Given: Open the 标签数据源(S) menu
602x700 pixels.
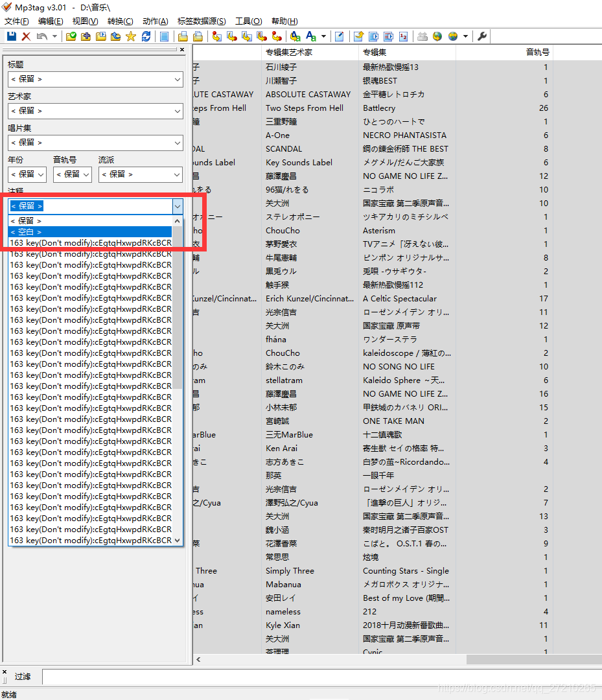Looking at the screenshot, I should [202, 21].
